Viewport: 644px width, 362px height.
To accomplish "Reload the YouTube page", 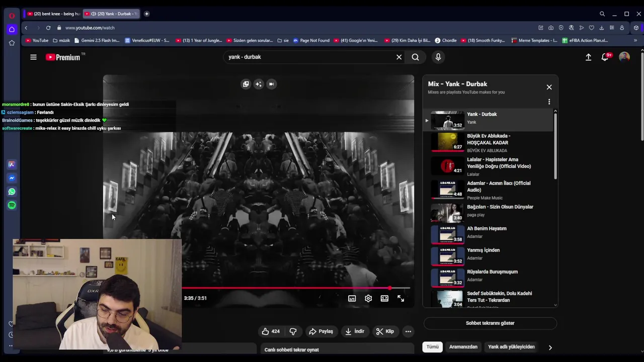I will [48, 28].
